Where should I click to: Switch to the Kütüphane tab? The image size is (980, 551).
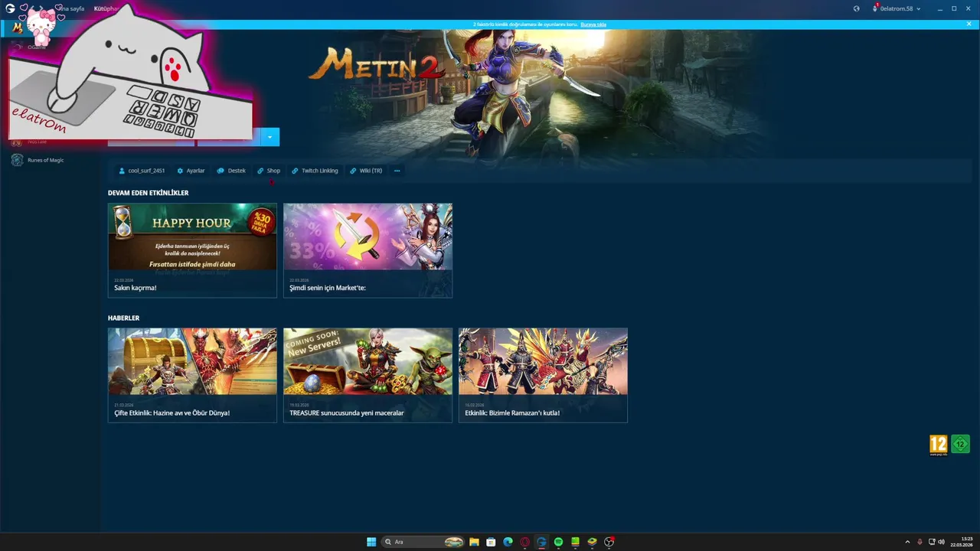[x=106, y=8]
